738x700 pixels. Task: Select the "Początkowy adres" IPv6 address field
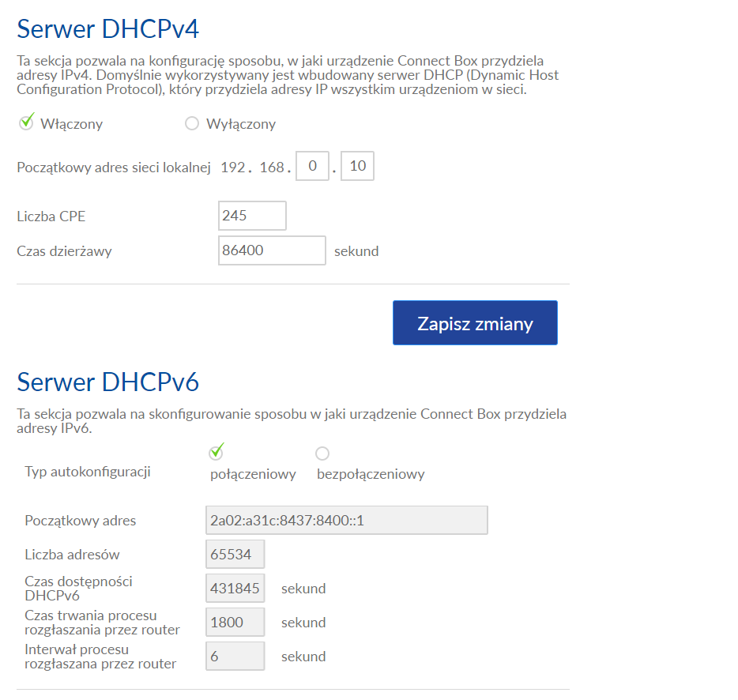345,520
